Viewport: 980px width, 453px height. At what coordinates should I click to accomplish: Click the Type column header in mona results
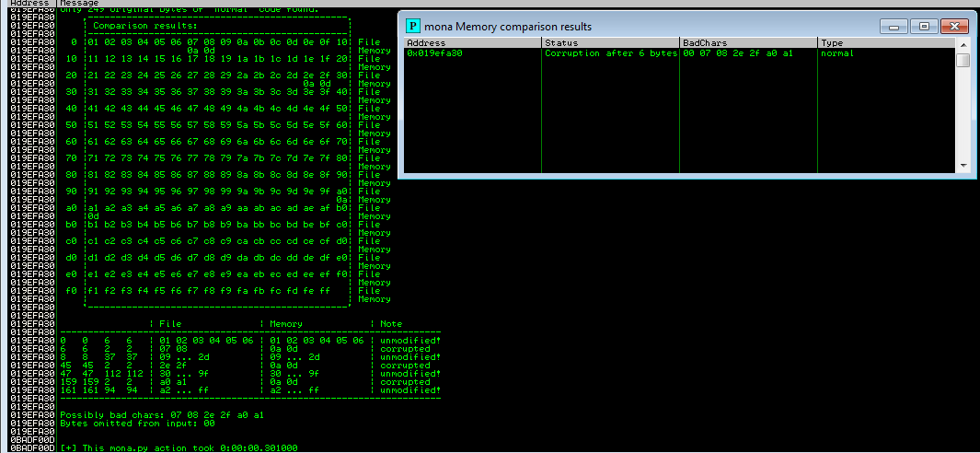pyautogui.click(x=886, y=43)
